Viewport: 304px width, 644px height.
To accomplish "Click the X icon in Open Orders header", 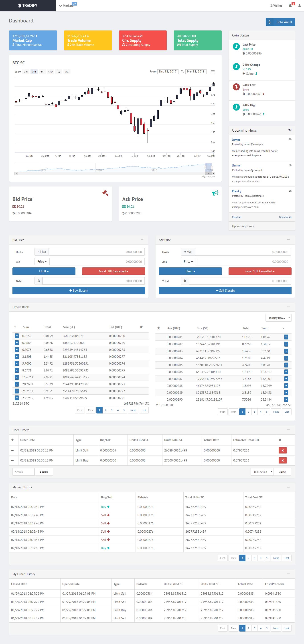I will click(280, 440).
